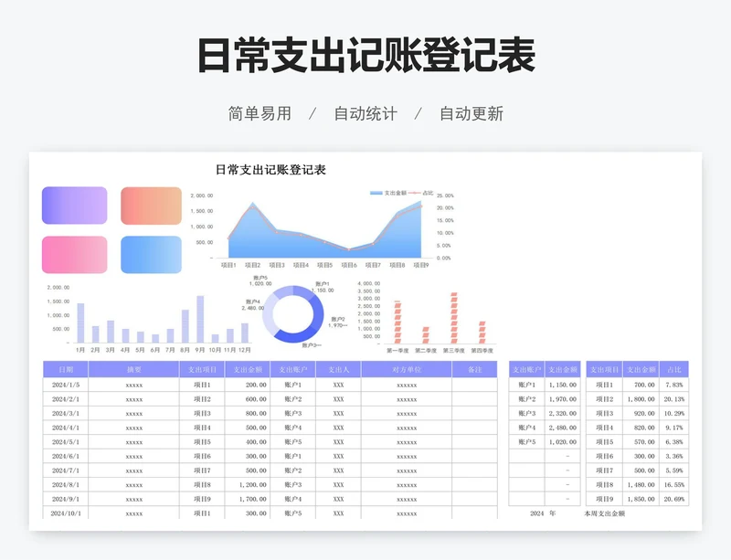Image resolution: width=731 pixels, height=560 pixels.
Task: Click the date cell 2024/2/1
Action: (x=66, y=399)
